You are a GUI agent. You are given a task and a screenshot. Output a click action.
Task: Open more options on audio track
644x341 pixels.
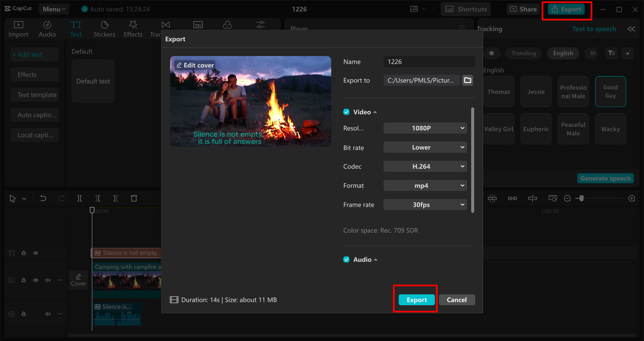click(60, 314)
